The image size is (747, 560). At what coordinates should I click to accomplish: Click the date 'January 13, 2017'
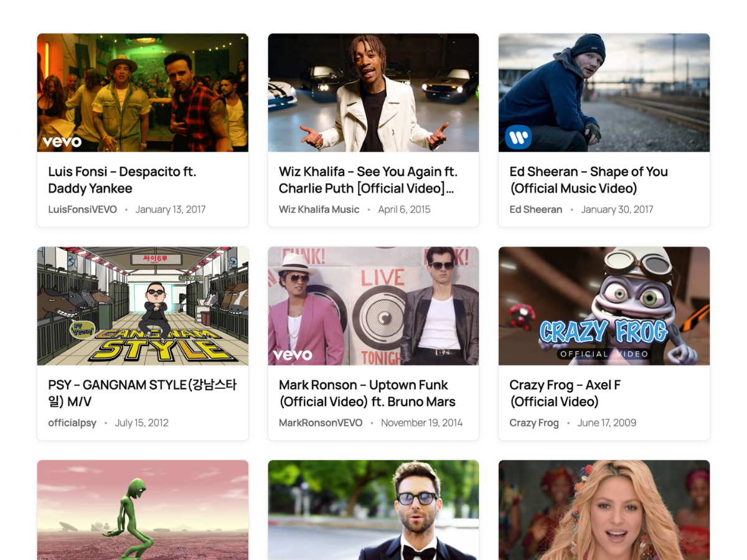[x=171, y=210]
